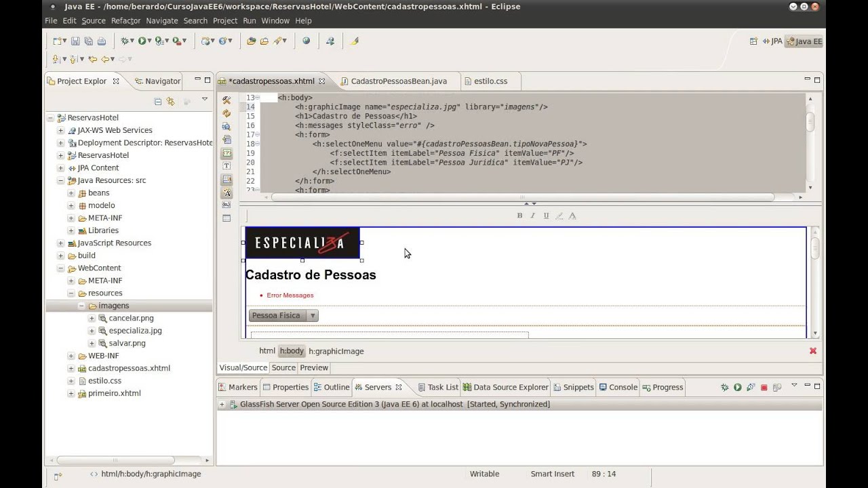Click the Refresh icon in editor sidebar
Viewport: 868px width, 488px height.
[226, 113]
